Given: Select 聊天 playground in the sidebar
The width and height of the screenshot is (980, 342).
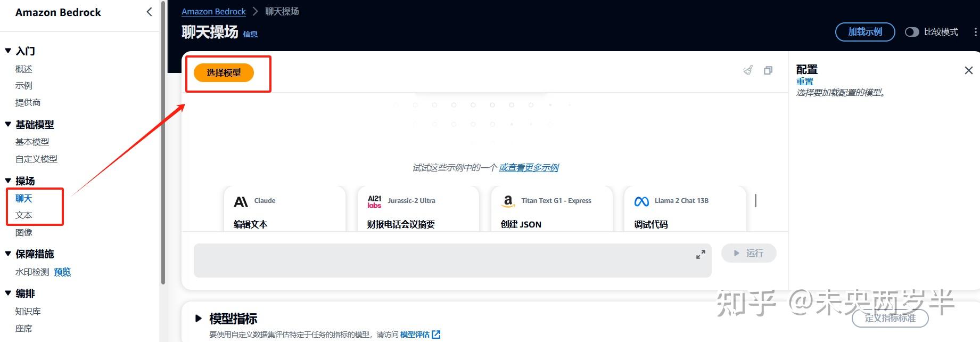Looking at the screenshot, I should coord(24,198).
